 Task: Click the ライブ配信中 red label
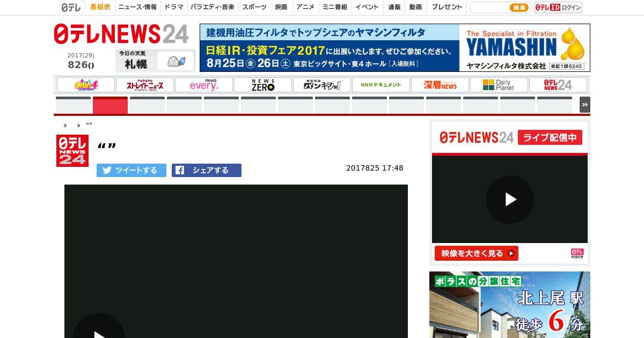(x=550, y=137)
